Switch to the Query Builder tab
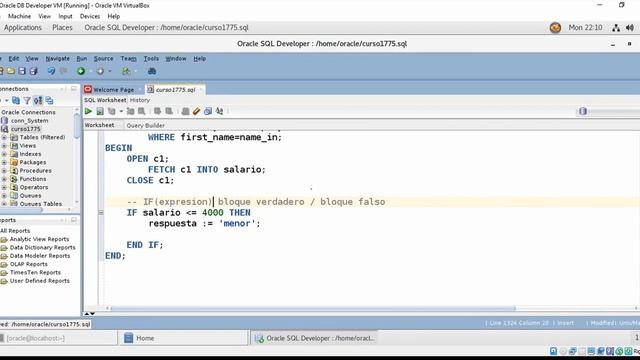Screen dimensions: 640x360 (145, 125)
